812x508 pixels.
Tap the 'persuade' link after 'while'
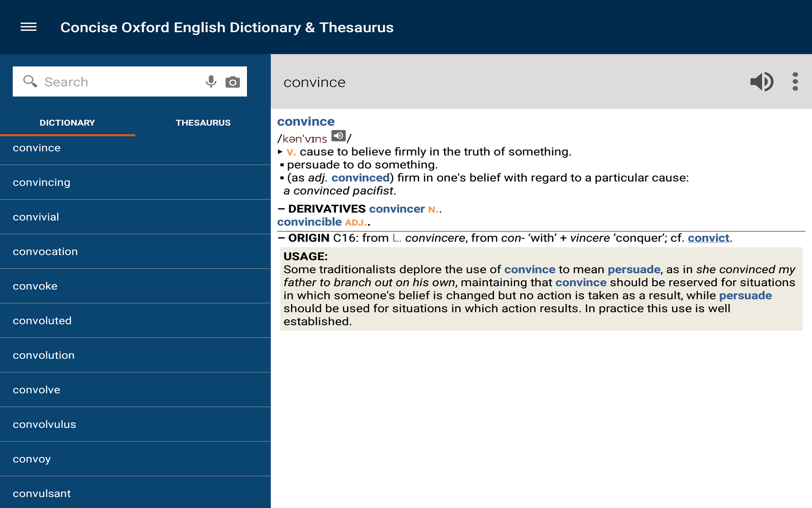pyautogui.click(x=745, y=295)
